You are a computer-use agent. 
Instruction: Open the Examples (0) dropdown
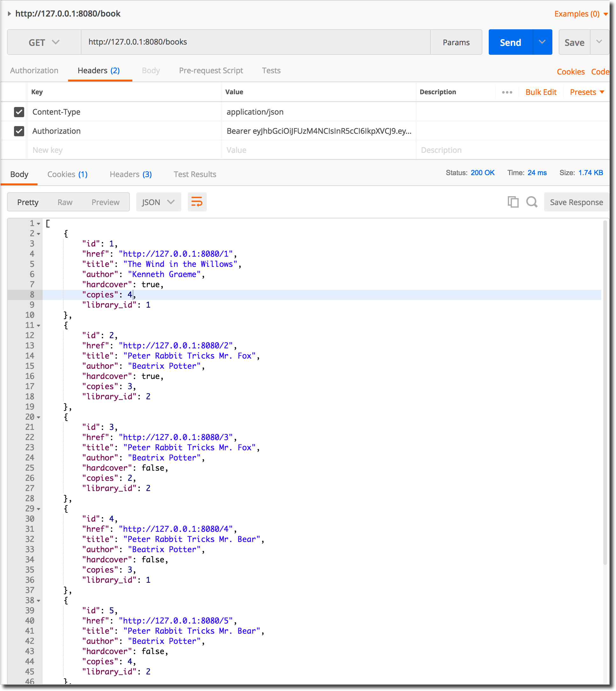[581, 14]
